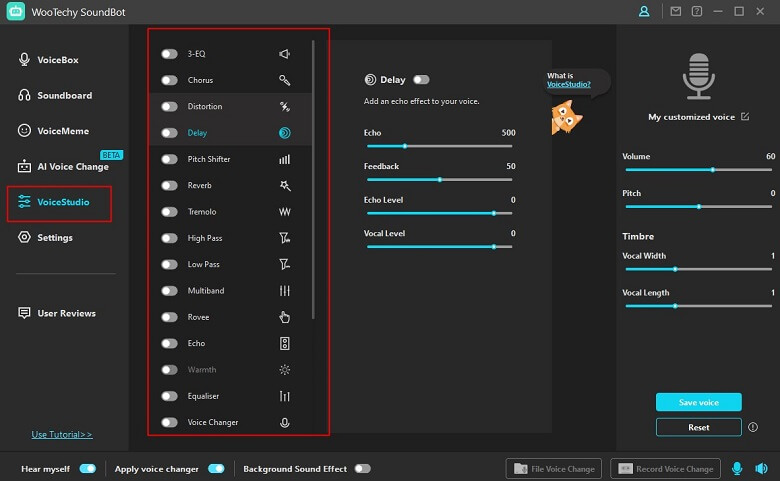Click the Reverb effect icon

click(x=285, y=186)
